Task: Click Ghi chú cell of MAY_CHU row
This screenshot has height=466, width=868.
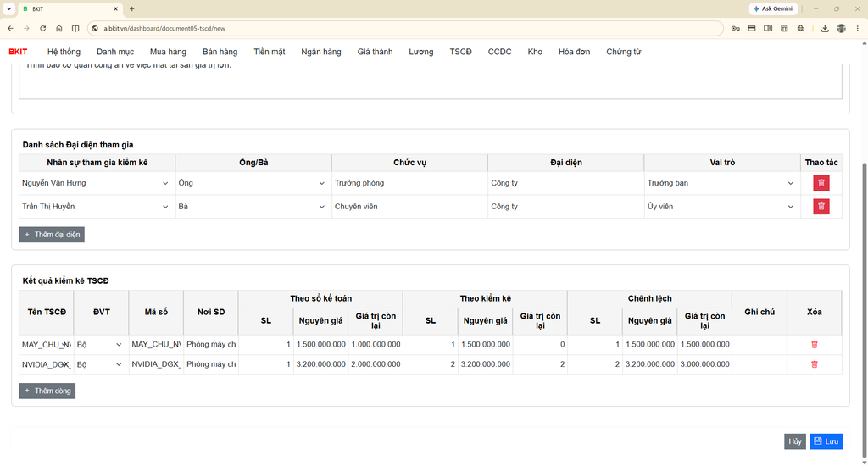Action: [759, 344]
